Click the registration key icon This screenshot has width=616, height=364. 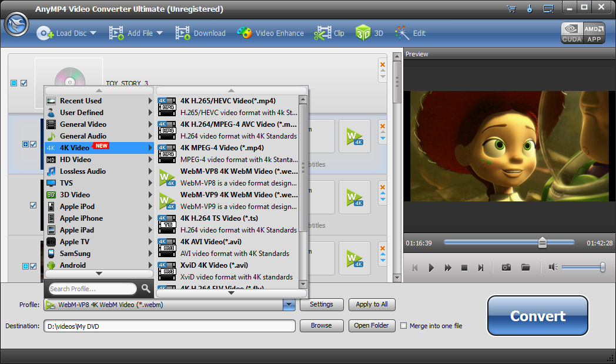tap(530, 8)
